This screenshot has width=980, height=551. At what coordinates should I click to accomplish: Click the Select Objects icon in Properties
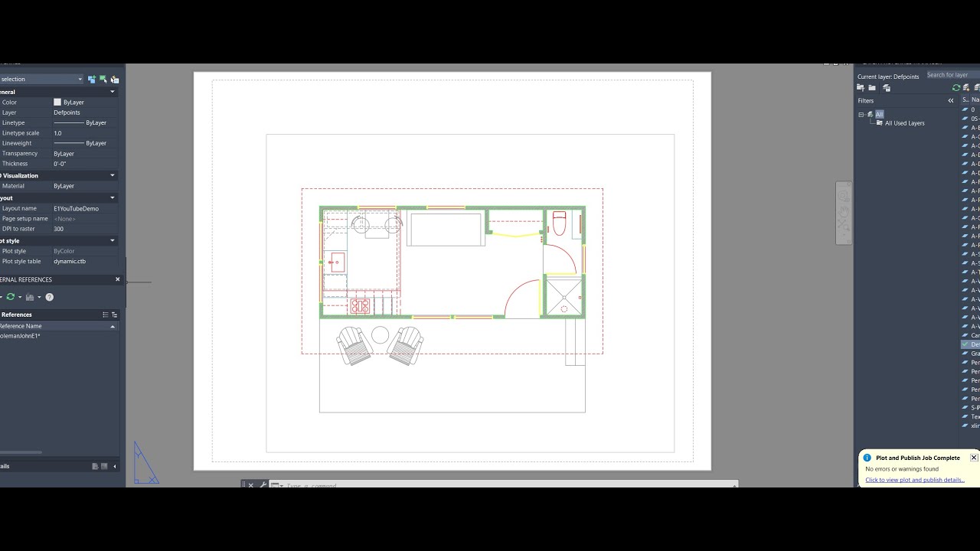point(103,79)
